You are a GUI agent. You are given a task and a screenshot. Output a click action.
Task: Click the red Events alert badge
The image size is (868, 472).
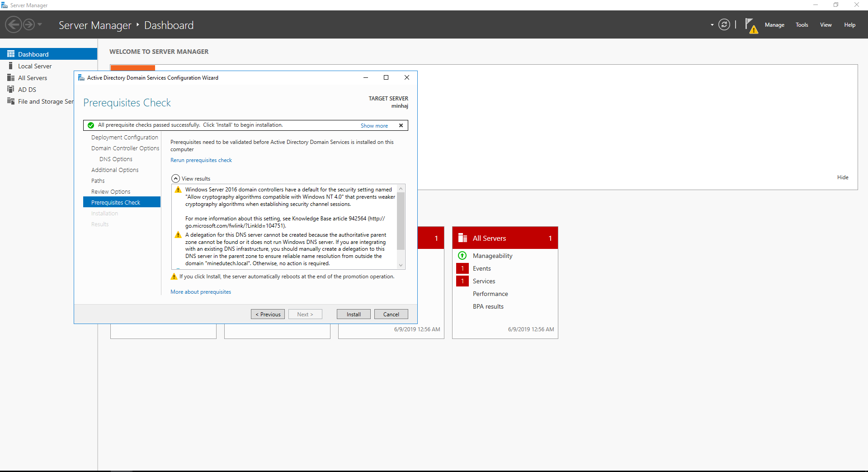[x=462, y=268]
